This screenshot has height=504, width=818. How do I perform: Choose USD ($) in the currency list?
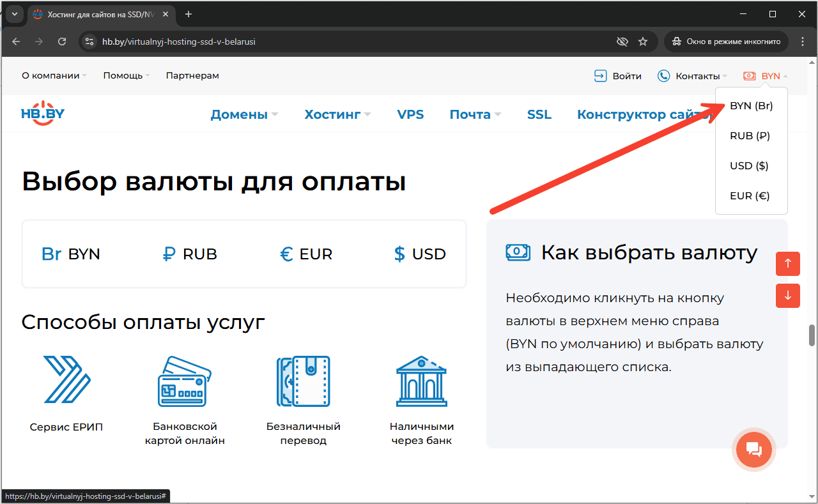[748, 165]
